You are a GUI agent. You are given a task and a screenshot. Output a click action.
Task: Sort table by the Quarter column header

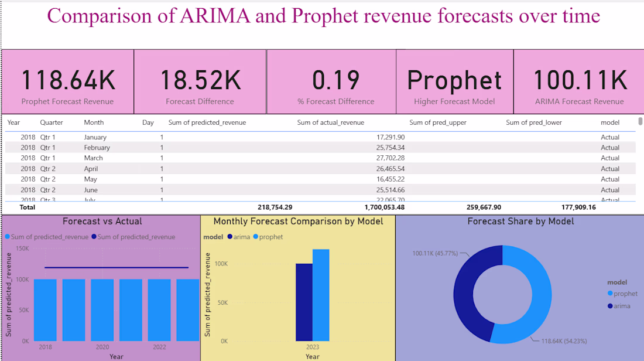[x=52, y=122]
